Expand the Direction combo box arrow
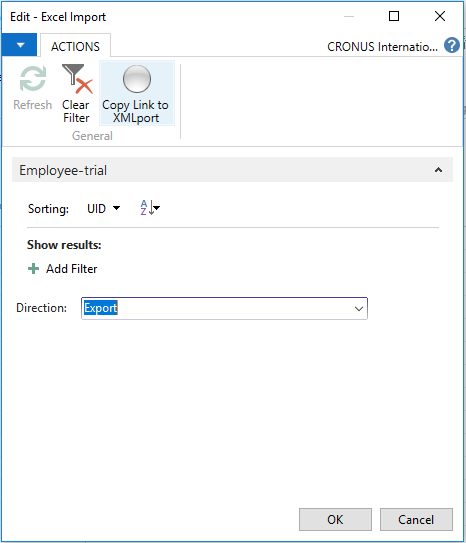This screenshot has height=543, width=466. point(359,308)
